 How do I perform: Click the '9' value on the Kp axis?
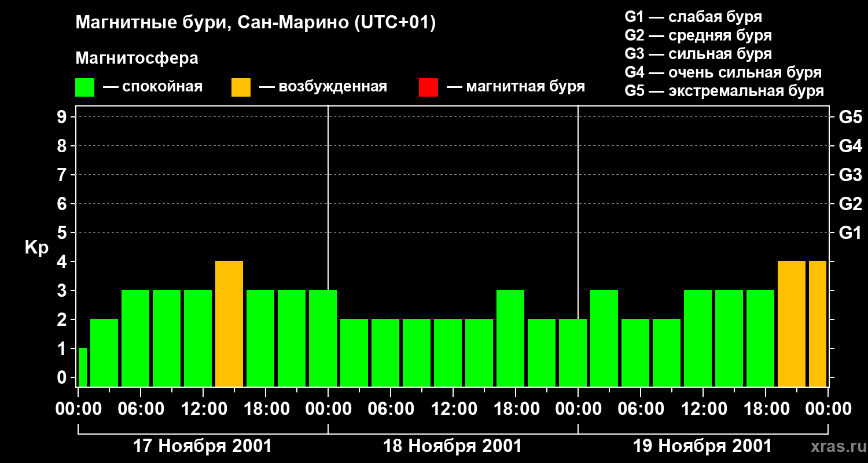[63, 117]
